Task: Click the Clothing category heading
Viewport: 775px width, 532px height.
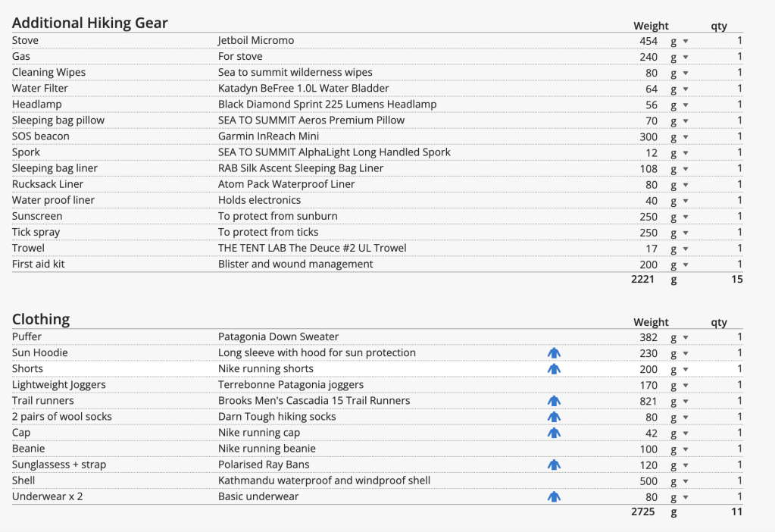Action: coord(41,319)
